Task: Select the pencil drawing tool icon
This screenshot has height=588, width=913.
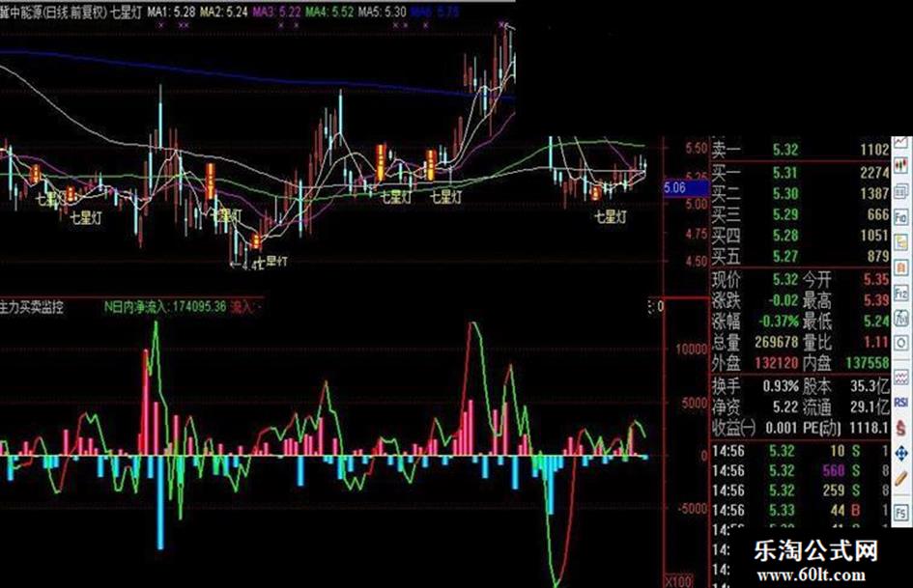Action: (x=900, y=479)
